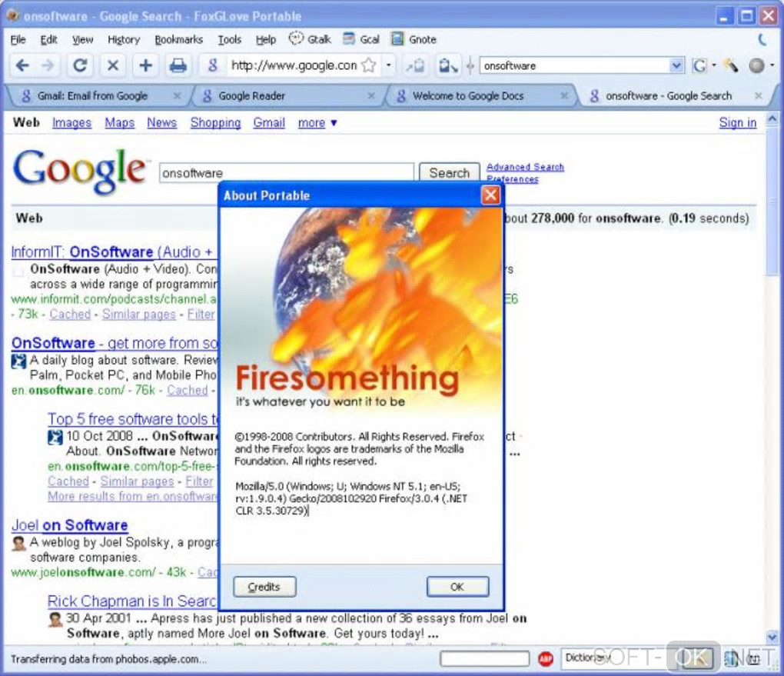Open the Google search engine selector

coord(703,65)
